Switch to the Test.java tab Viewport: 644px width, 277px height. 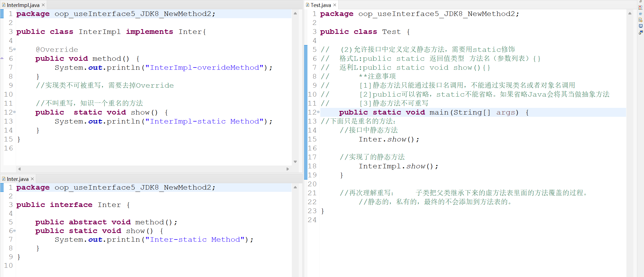[321, 5]
